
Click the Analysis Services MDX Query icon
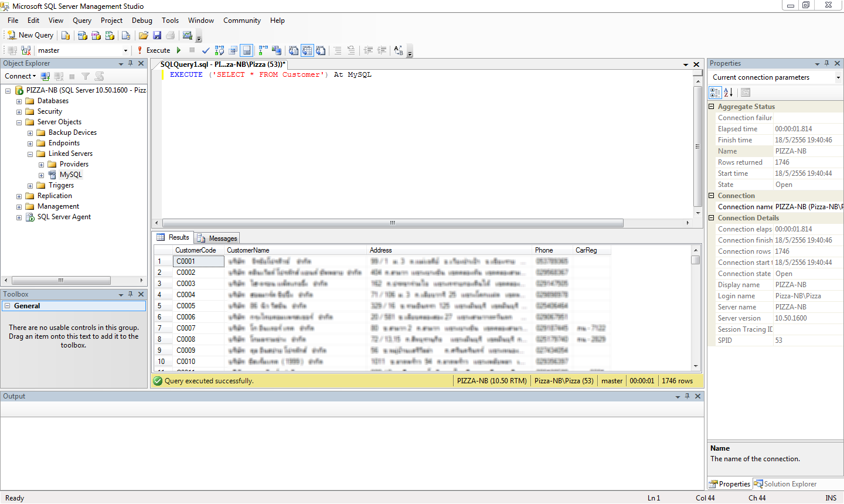pos(83,35)
